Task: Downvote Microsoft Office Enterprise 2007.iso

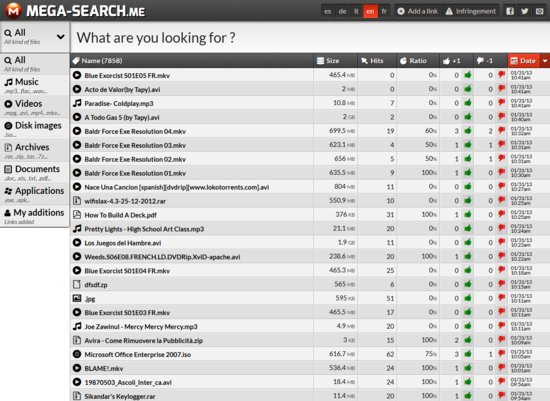Action: 502,354
